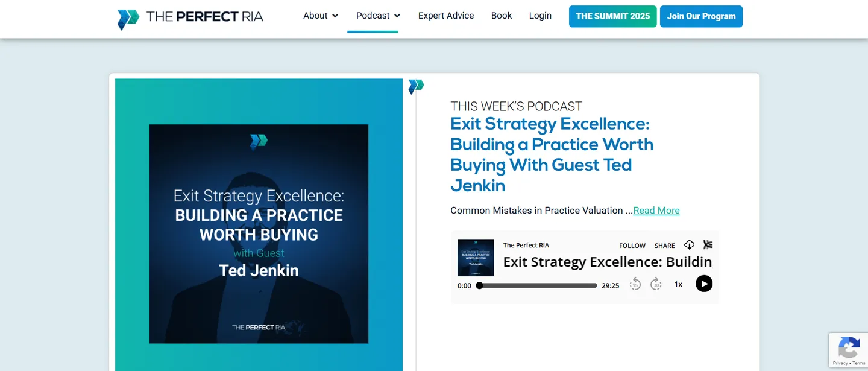Share the podcast episode
The height and width of the screenshot is (371, 868).
[665, 246]
